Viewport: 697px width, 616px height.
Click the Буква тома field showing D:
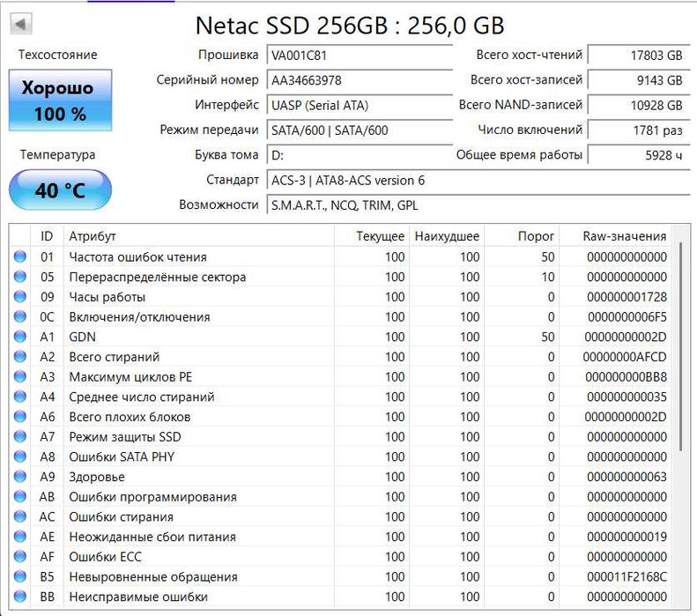coord(360,155)
